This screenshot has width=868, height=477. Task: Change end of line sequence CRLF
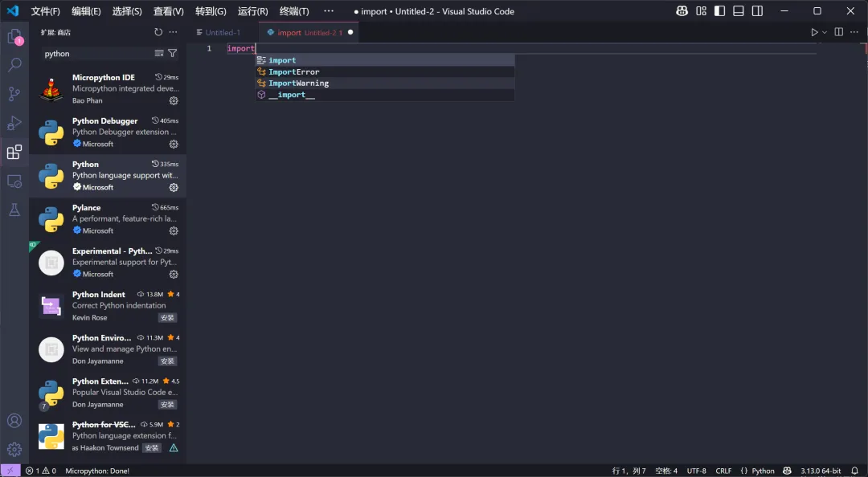(723, 471)
